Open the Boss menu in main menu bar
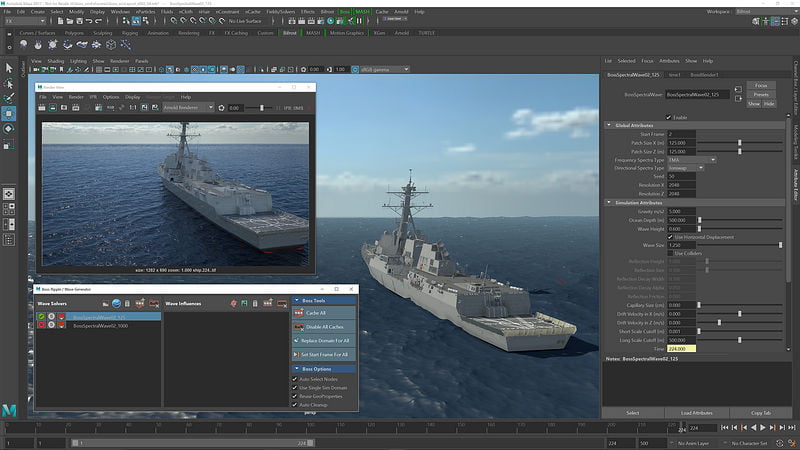 (x=345, y=11)
